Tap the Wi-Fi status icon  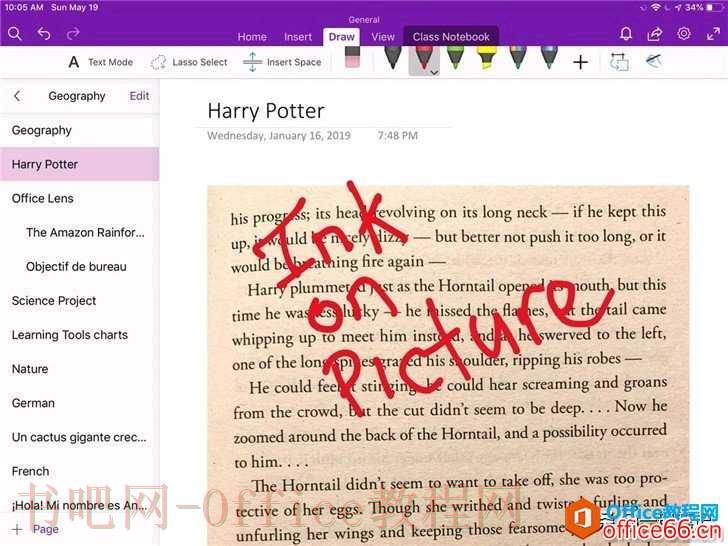656,7
